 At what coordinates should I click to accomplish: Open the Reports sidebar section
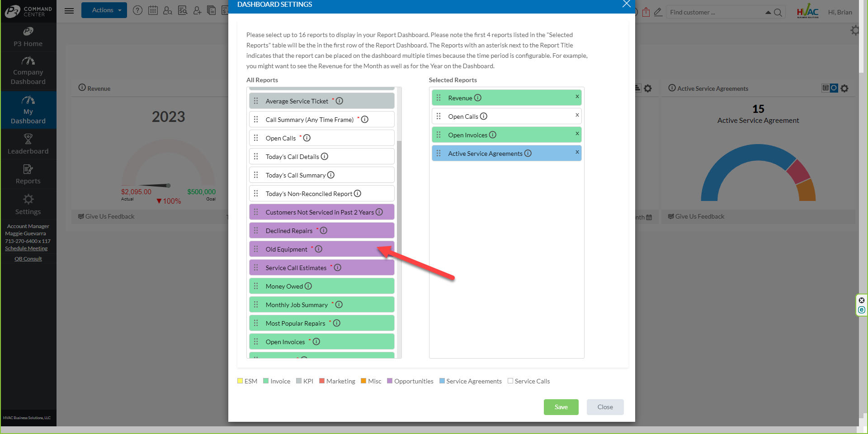(x=28, y=174)
